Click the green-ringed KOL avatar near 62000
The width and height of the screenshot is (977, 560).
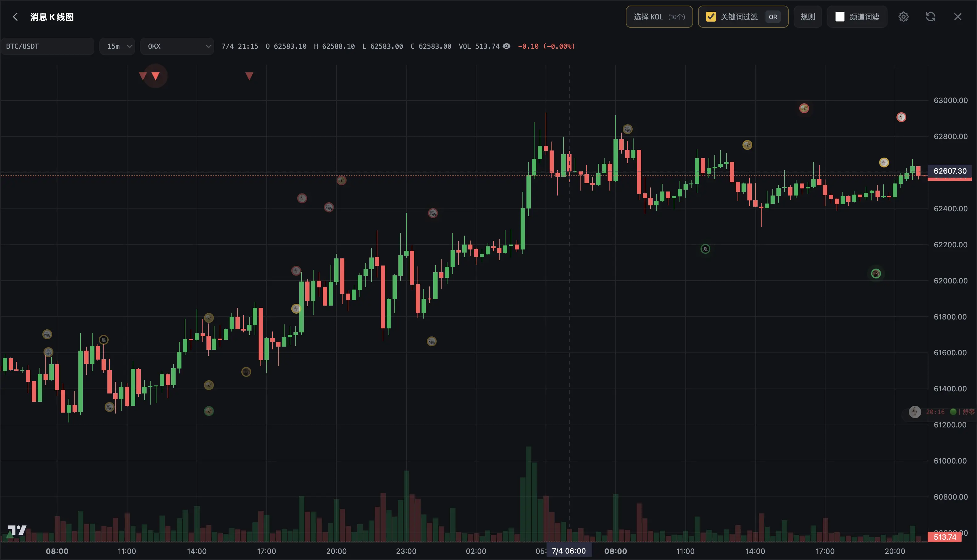876,274
